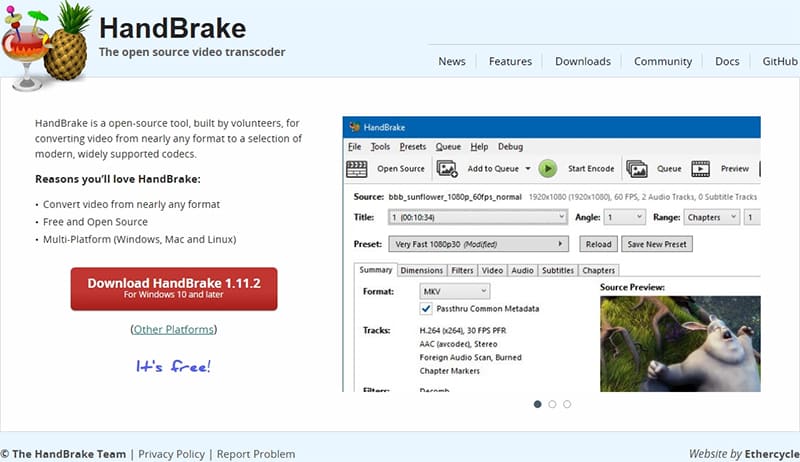
Task: Click the 'AAC (avcodec), Stereo' track line
Action: tap(458, 344)
